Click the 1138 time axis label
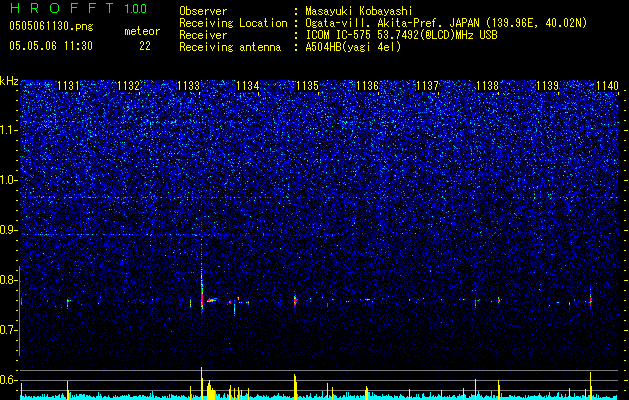 [x=487, y=86]
